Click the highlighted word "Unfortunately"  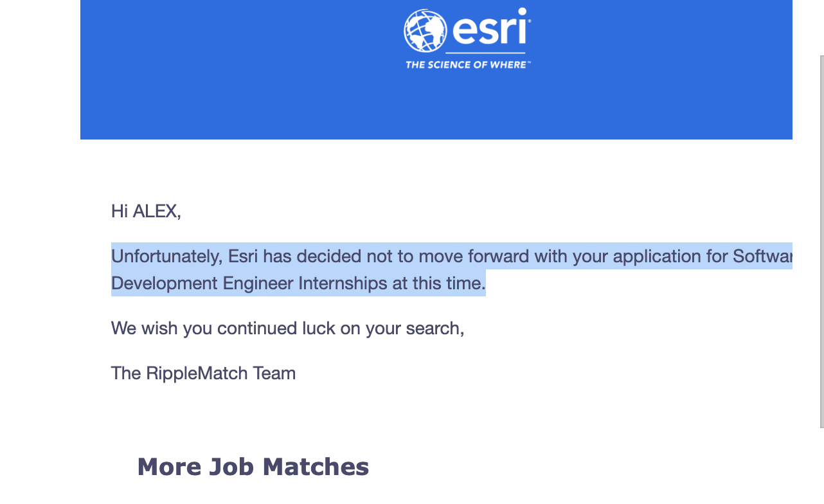click(166, 256)
